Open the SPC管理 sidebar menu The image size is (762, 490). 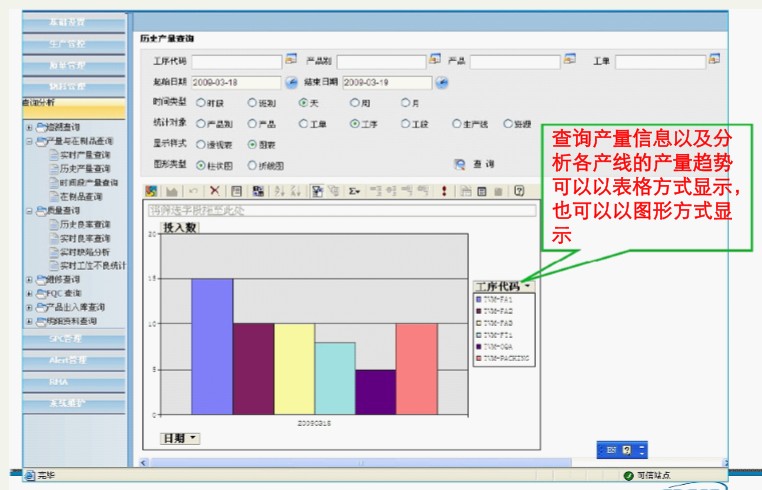74,339
